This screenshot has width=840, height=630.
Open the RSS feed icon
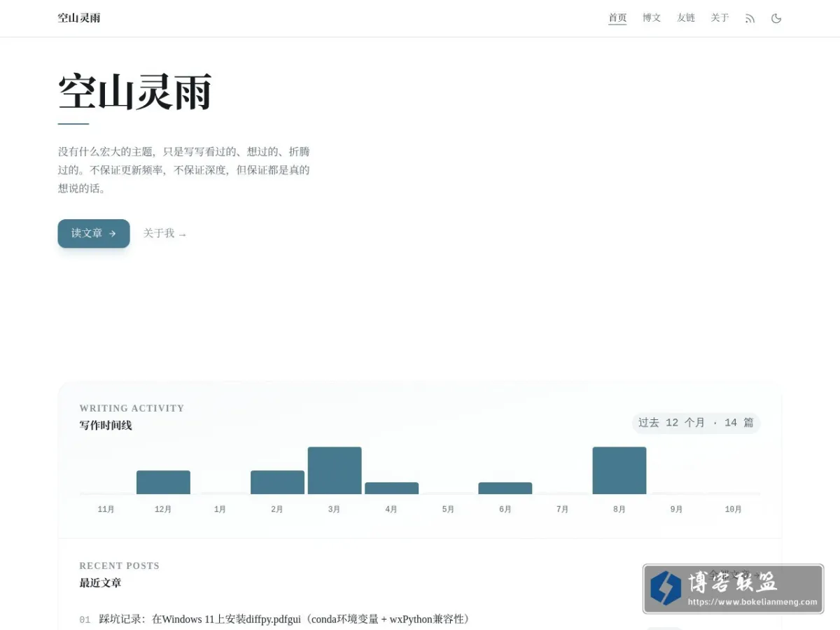coord(750,18)
